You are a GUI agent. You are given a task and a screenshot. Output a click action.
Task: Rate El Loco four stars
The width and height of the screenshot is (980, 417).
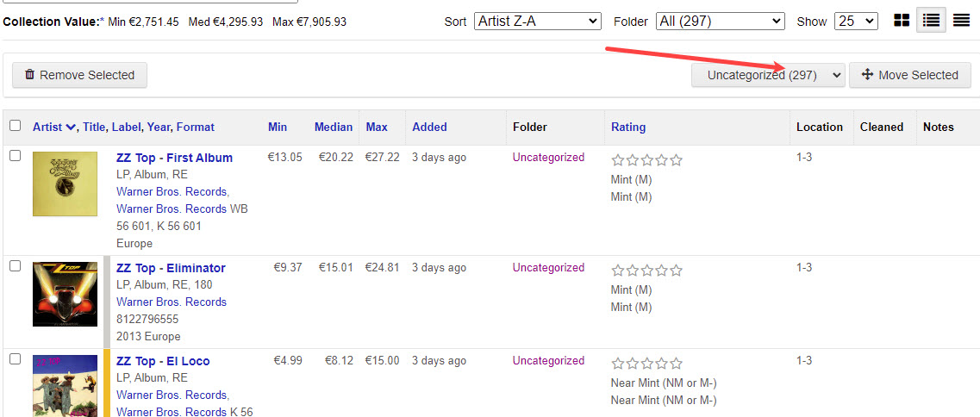point(661,364)
